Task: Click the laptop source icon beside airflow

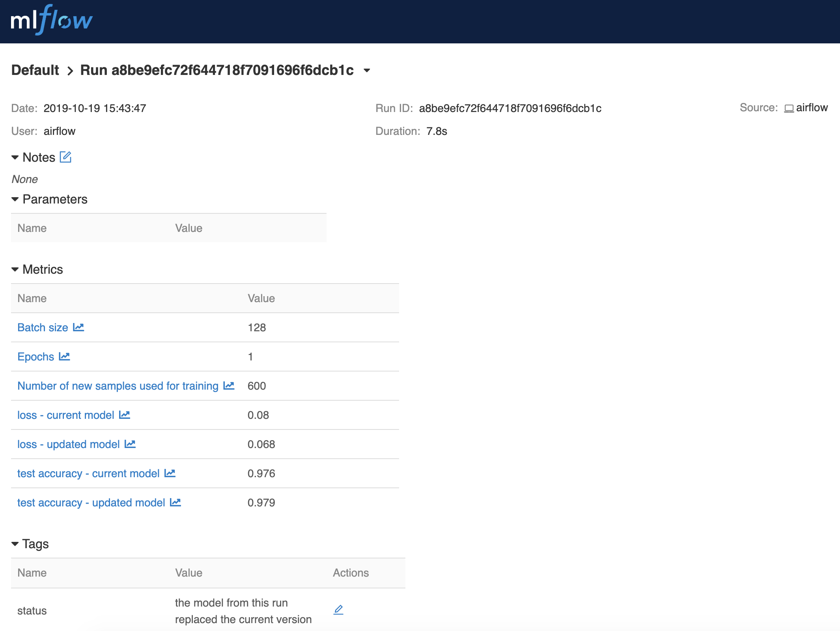Action: tap(789, 108)
